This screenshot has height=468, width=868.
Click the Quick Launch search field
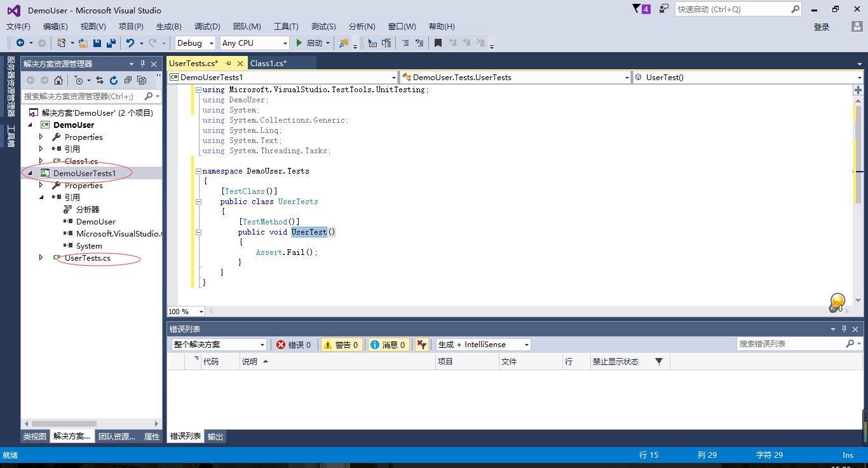738,9
